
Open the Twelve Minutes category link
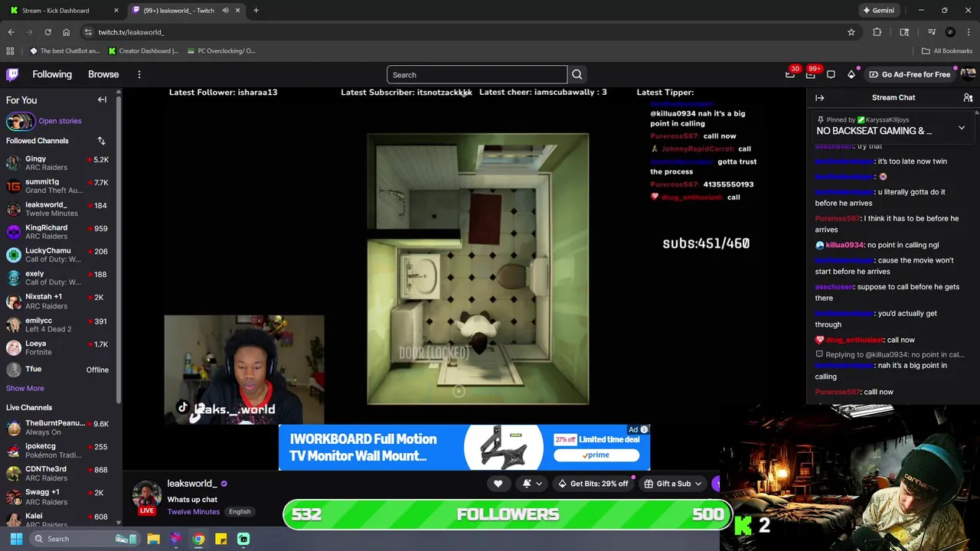[194, 512]
